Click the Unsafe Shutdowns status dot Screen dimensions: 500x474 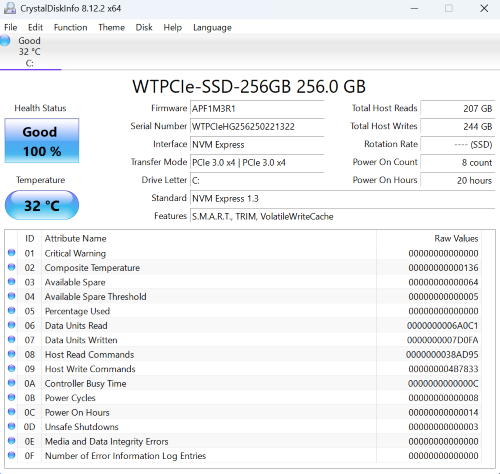[12, 426]
